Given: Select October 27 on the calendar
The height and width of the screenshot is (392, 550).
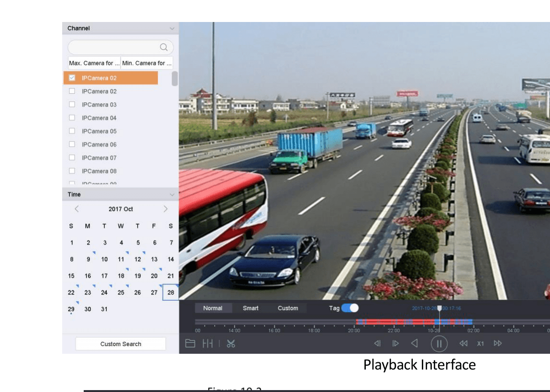Looking at the screenshot, I should click(x=154, y=293).
